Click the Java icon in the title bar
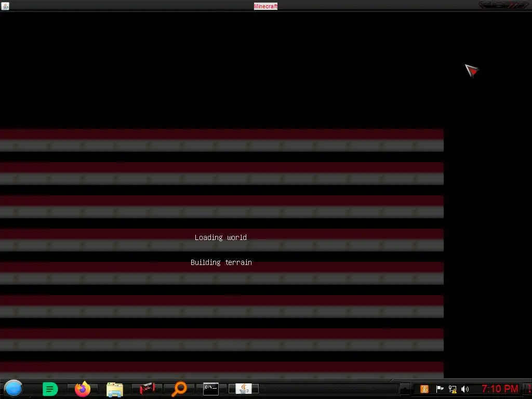The width and height of the screenshot is (532, 399). pyautogui.click(x=5, y=6)
